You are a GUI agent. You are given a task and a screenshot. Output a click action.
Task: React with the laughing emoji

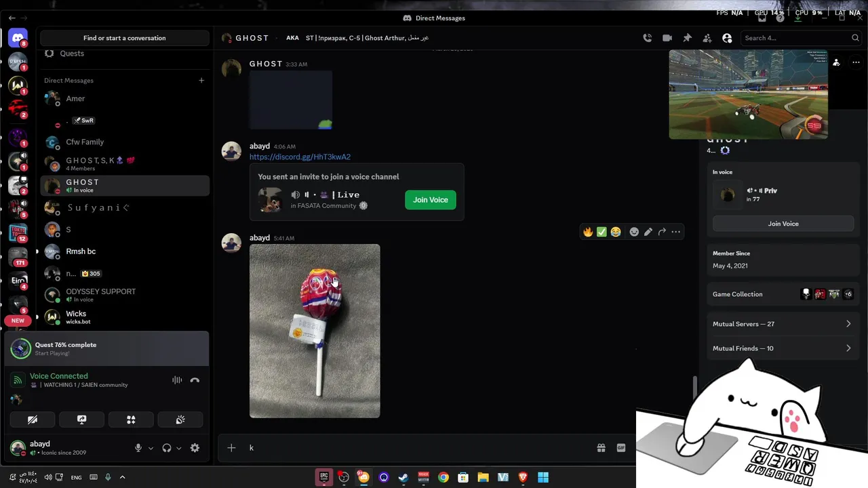click(x=616, y=232)
